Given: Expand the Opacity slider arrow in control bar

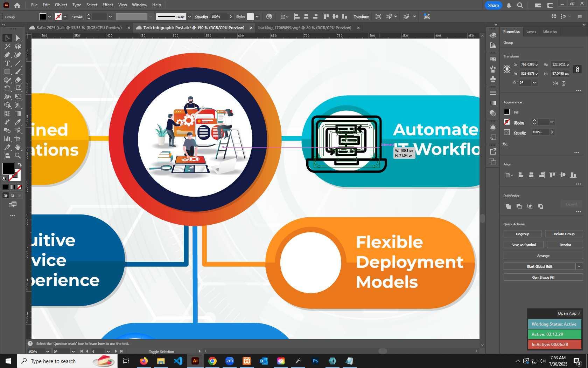Looking at the screenshot, I should [230, 16].
